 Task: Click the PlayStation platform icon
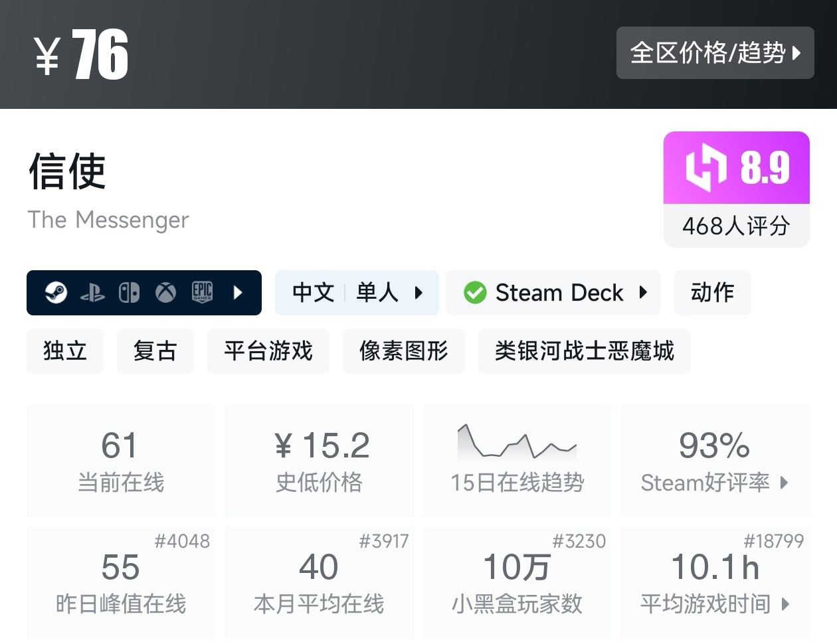click(x=92, y=293)
